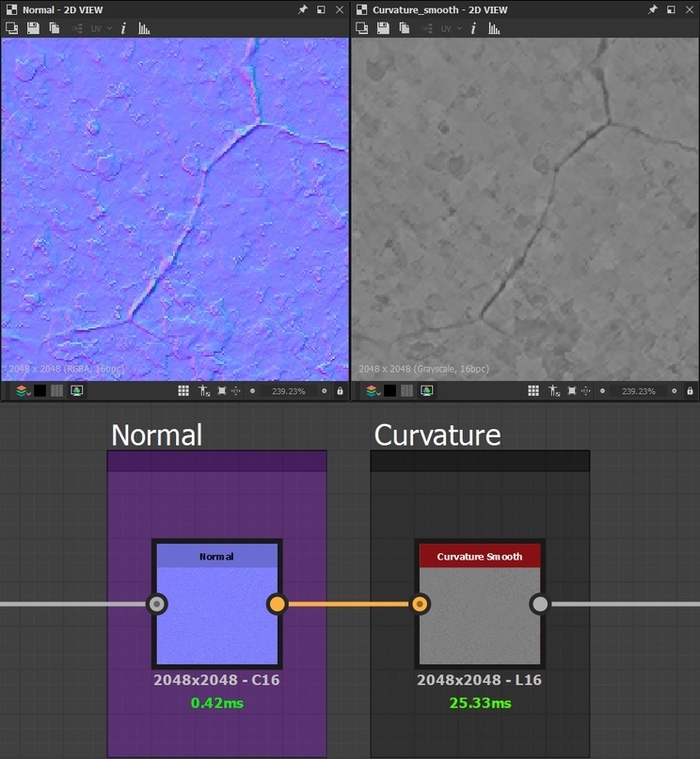
Task: Click zoom-out button in Curvature_smooth view
Action: click(x=603, y=391)
